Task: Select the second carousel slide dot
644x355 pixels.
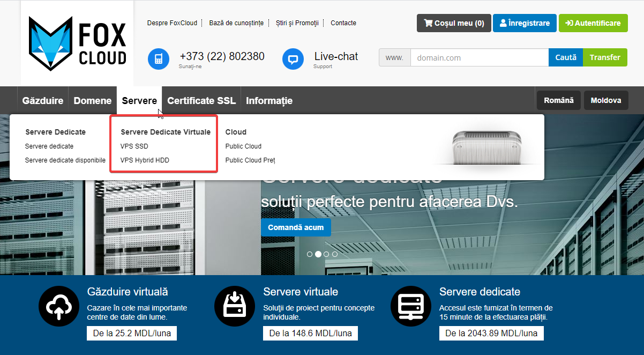Action: pyautogui.click(x=318, y=254)
